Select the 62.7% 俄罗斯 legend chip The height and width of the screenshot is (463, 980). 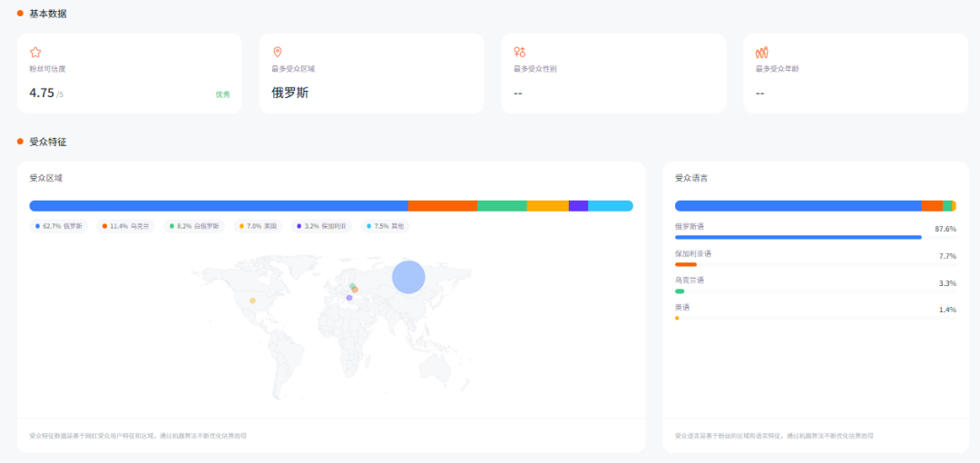pyautogui.click(x=59, y=226)
